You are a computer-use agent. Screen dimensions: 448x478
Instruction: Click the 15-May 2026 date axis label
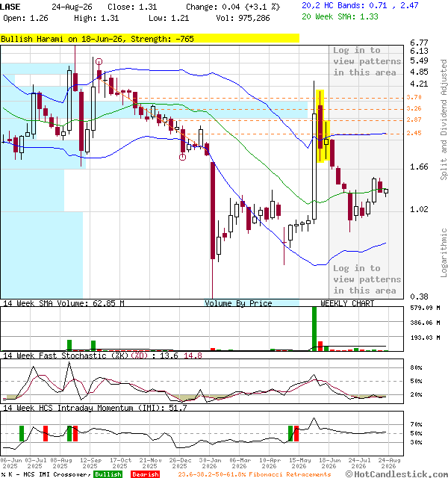pyautogui.click(x=299, y=463)
